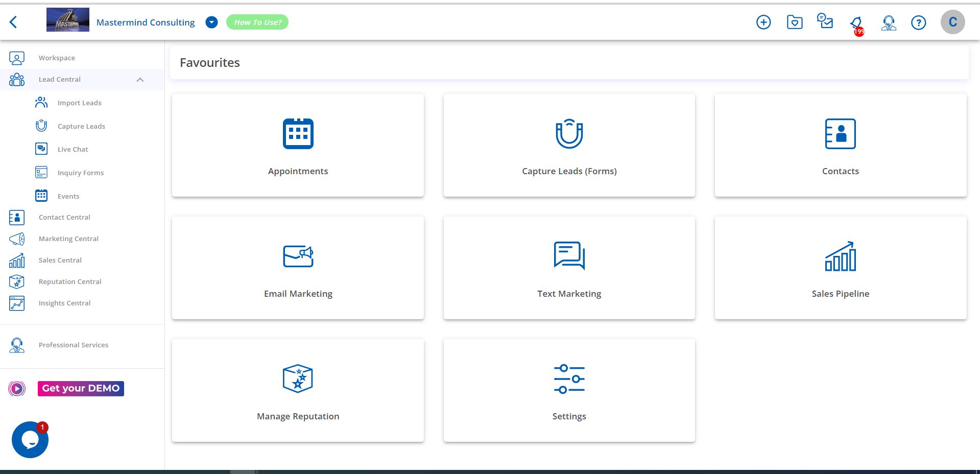
Task: Click the plus circle add icon
Action: [x=763, y=22]
